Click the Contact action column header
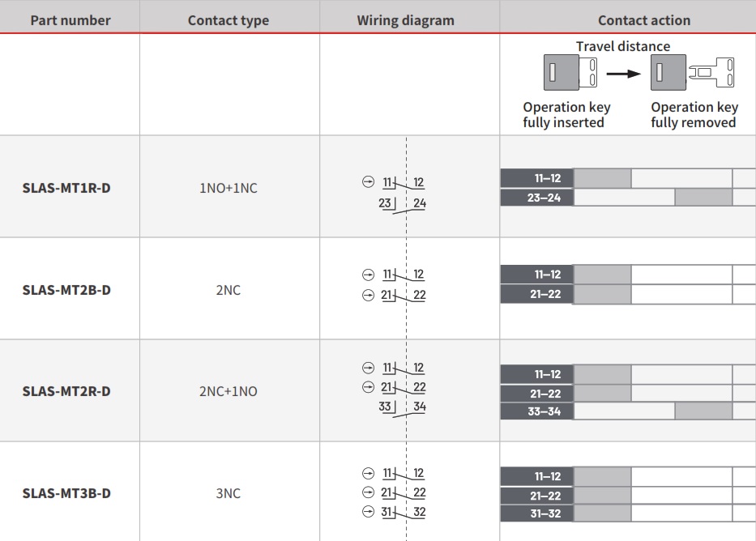The image size is (756, 541). [644, 20]
